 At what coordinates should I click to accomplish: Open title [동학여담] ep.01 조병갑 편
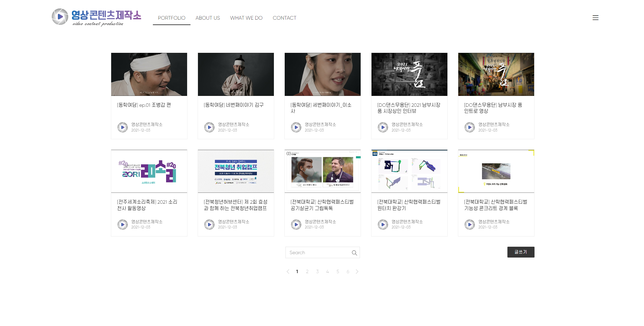click(144, 105)
